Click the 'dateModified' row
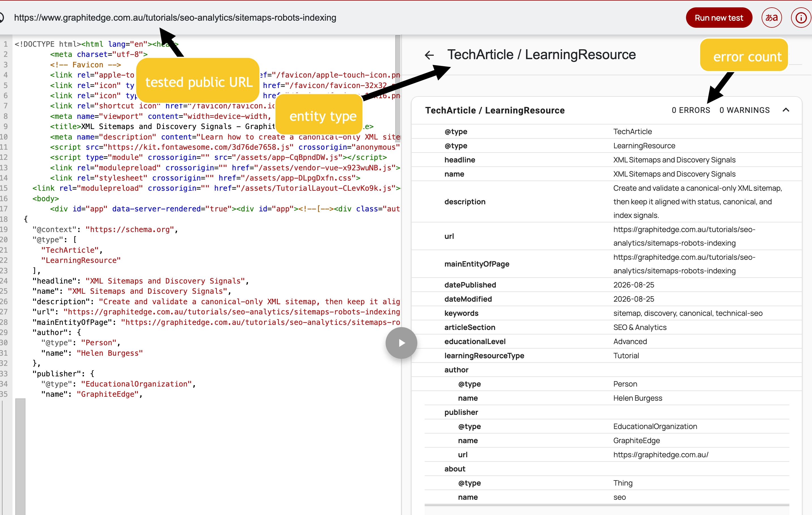 [606, 299]
